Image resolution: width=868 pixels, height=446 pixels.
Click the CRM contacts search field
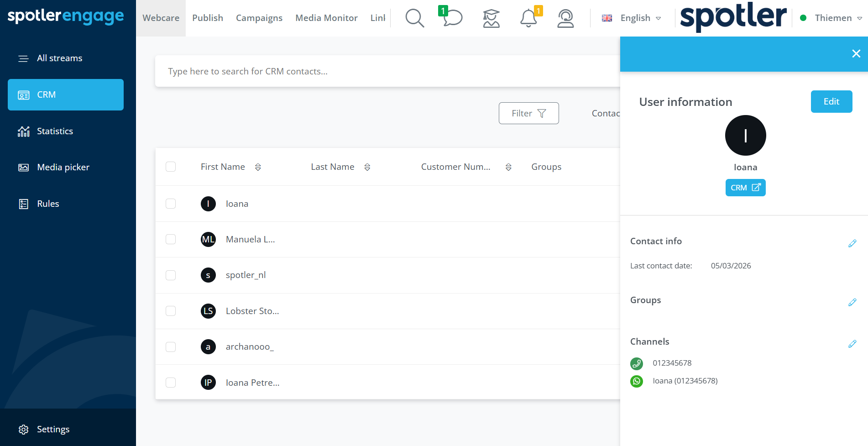tap(387, 71)
